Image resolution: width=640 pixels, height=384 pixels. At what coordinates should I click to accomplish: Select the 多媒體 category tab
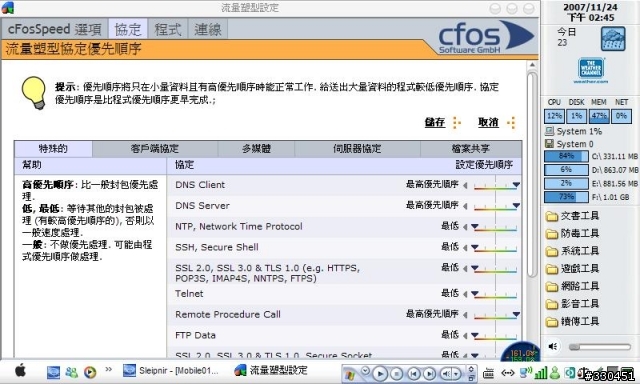[256, 149]
